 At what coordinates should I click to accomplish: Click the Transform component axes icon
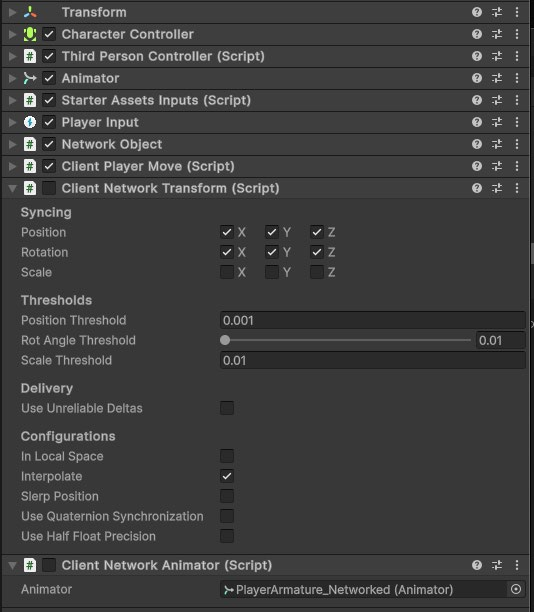pos(30,12)
